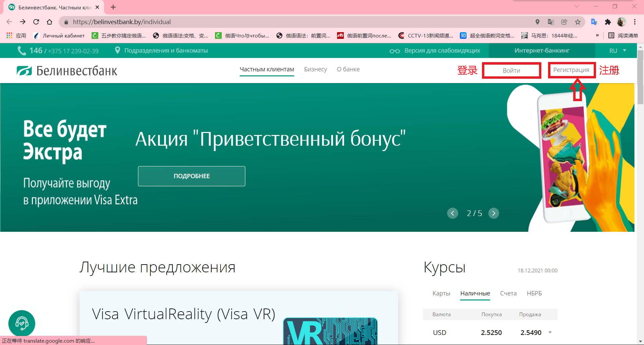Go forward in browser history

22,22
